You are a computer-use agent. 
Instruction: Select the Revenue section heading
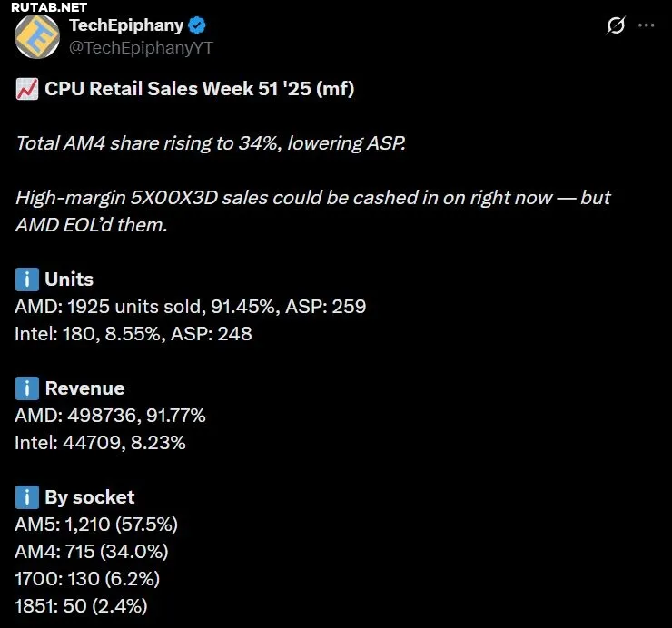[x=84, y=388]
